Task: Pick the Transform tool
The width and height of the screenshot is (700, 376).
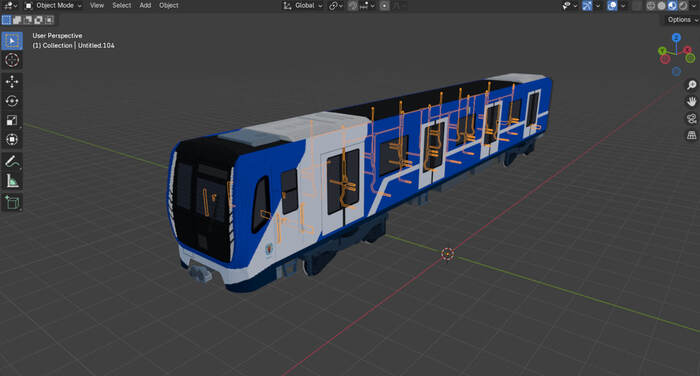Action: coord(12,140)
